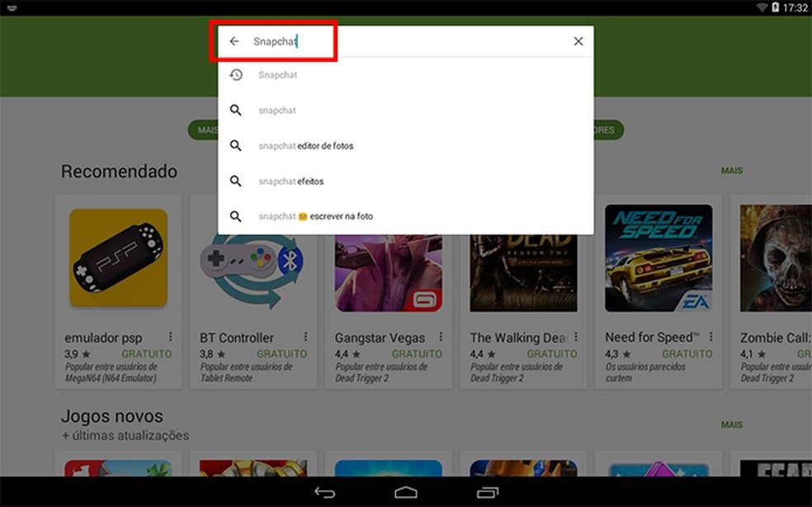Click GRATUITO label under Need for Speed
The image size is (812, 507).
tap(687, 354)
